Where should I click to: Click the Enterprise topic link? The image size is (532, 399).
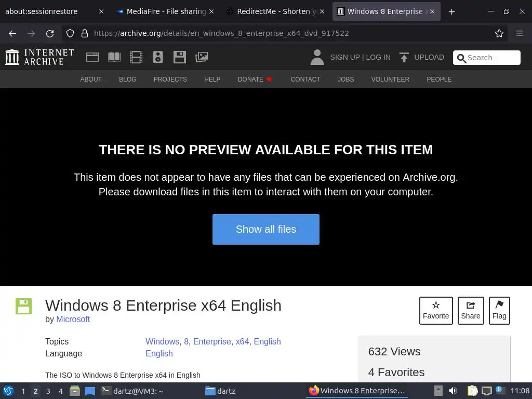pos(212,342)
